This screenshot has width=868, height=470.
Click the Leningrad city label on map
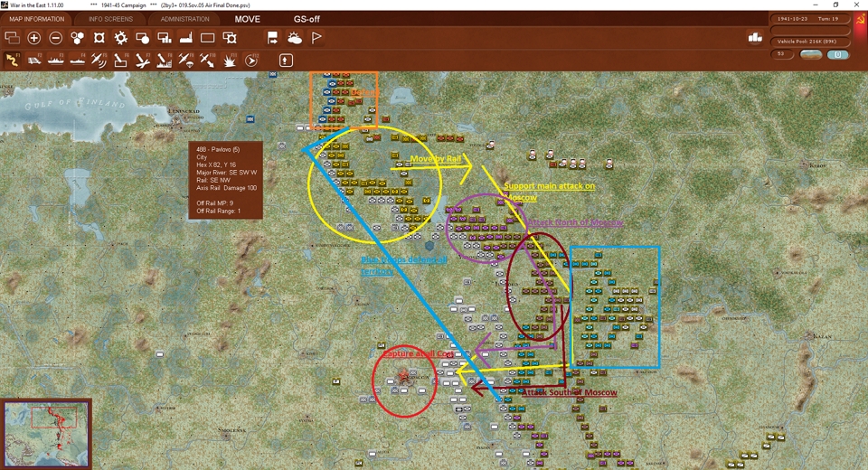(x=184, y=111)
